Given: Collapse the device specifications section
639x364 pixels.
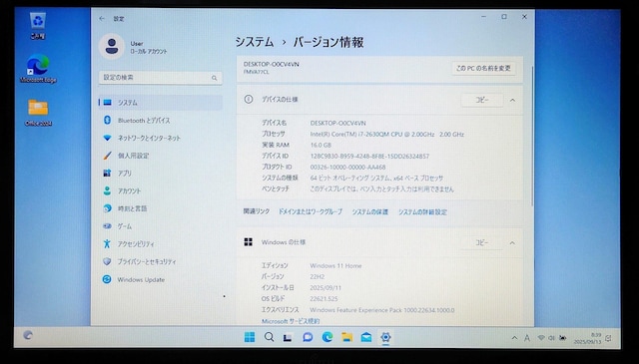Looking at the screenshot, I should point(512,100).
